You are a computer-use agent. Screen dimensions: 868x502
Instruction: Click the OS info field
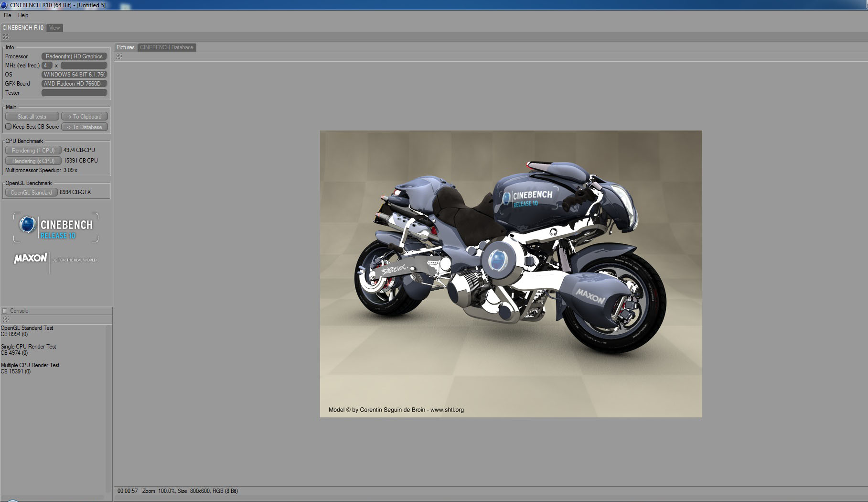point(74,75)
